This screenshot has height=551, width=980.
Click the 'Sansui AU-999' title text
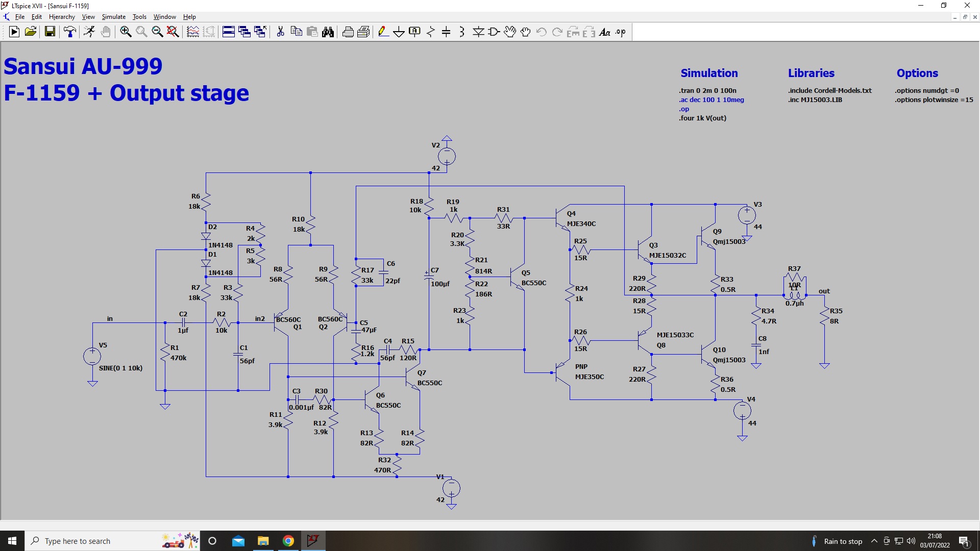pos(83,66)
